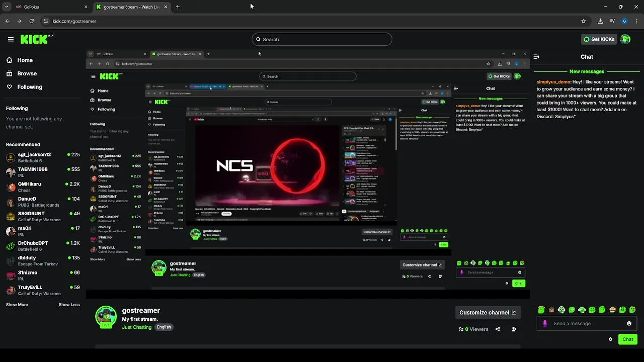Send with the large green Chat button
This screenshot has height=362, width=644.
click(628, 339)
